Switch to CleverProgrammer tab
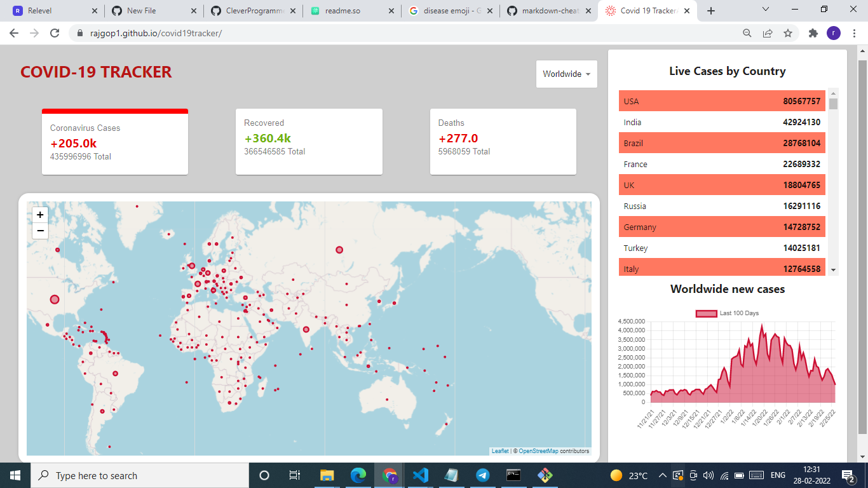 [x=254, y=11]
